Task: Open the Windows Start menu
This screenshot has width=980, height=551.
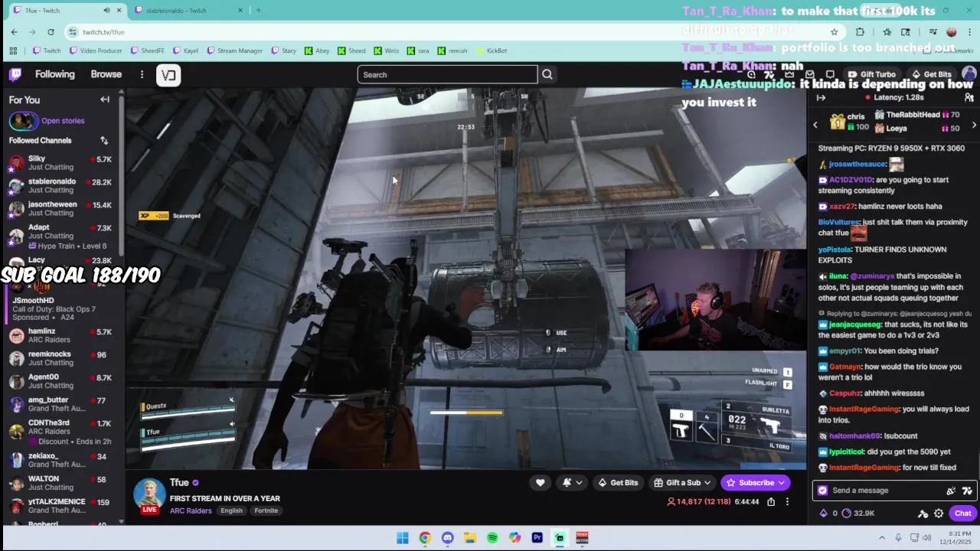Action: coord(402,538)
